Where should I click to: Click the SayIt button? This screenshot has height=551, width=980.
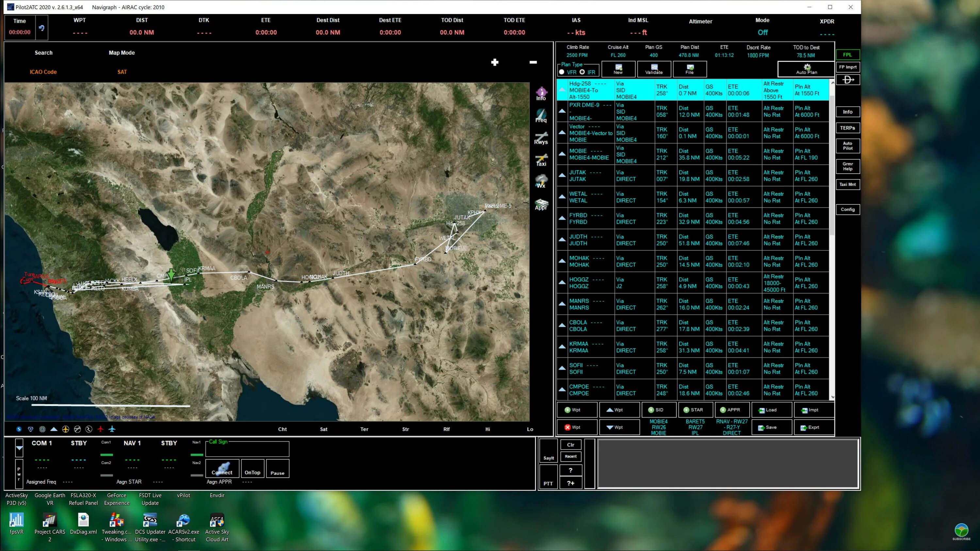coord(548,451)
